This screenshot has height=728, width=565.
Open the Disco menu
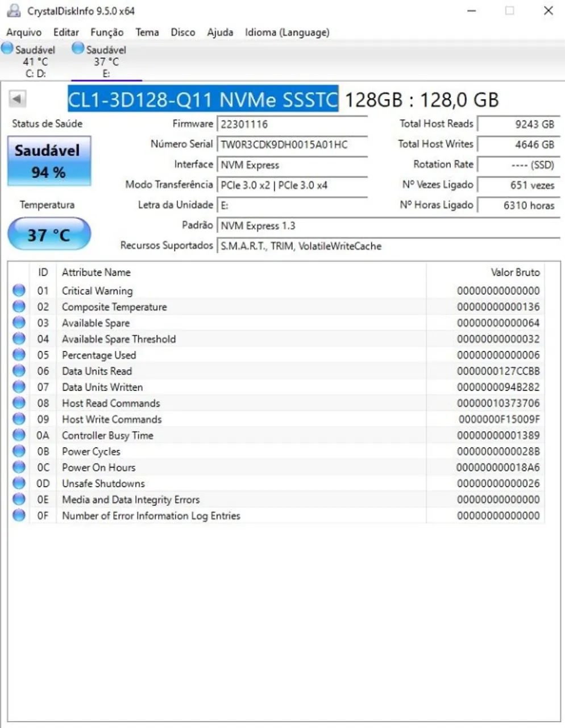point(183,32)
